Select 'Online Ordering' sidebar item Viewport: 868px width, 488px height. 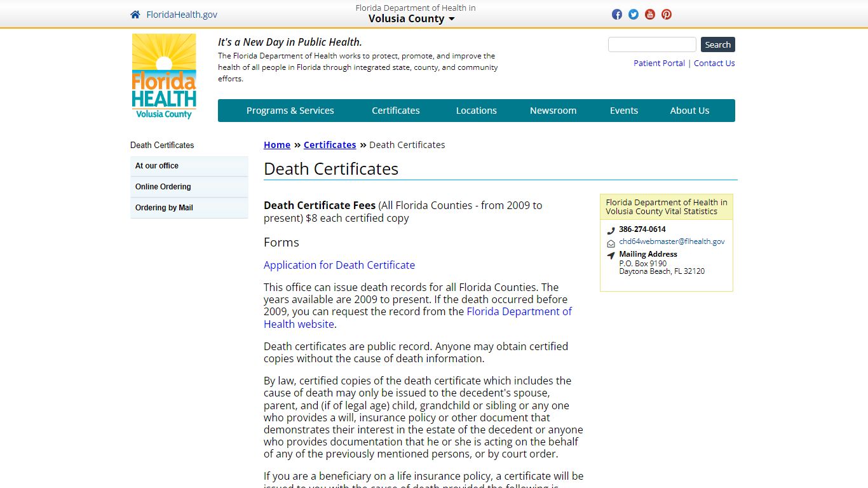pyautogui.click(x=189, y=187)
